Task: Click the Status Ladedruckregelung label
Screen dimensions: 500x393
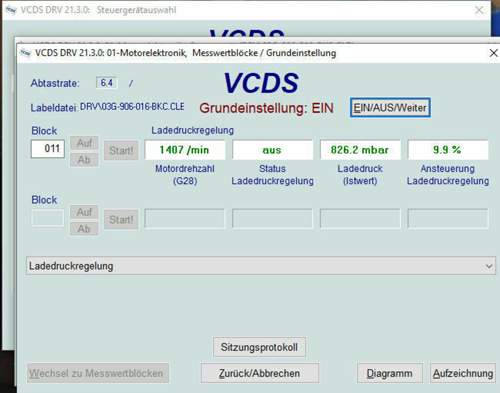Action: point(273,175)
